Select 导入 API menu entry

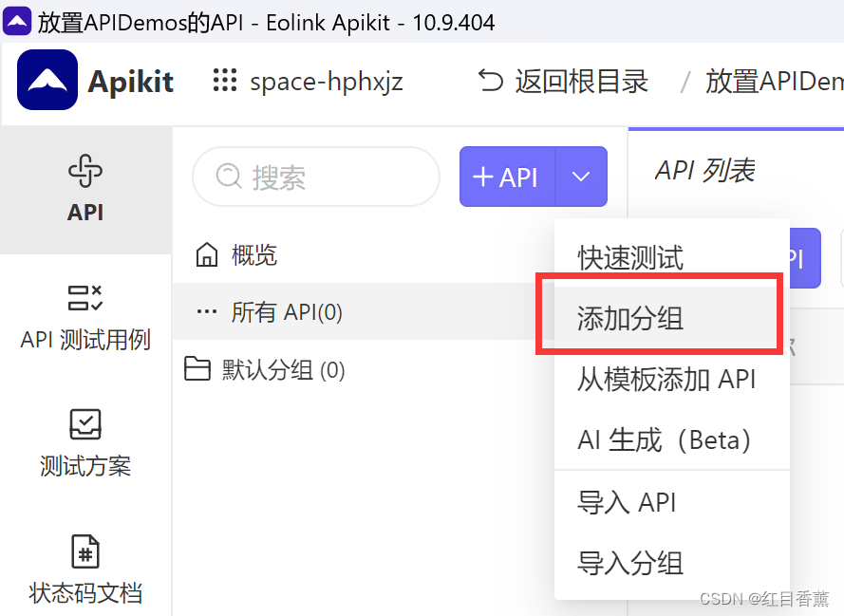pyautogui.click(x=628, y=502)
